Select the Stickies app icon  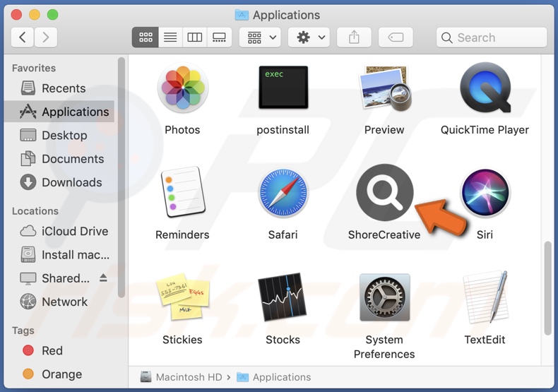pos(182,297)
